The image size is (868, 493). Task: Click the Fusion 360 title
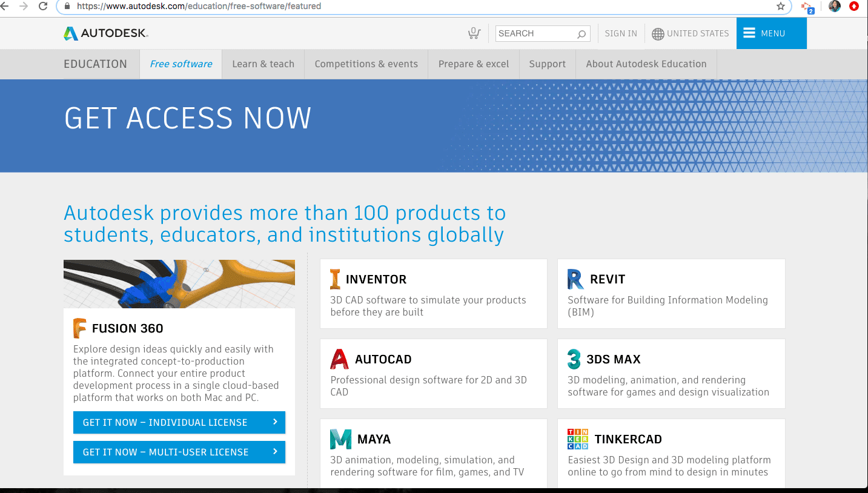coord(127,328)
